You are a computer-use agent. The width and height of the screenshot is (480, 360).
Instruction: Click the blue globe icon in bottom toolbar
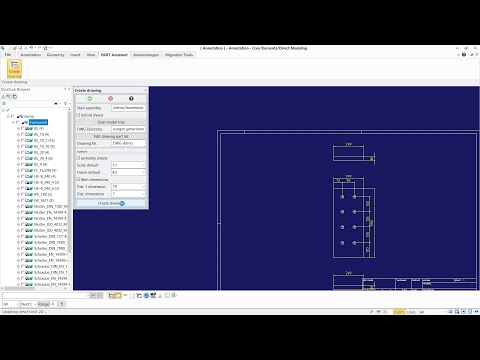click(x=146, y=295)
